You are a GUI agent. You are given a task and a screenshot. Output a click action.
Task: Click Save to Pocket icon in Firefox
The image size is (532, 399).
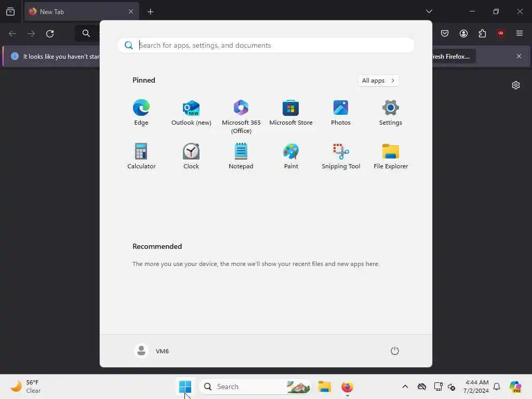click(445, 33)
